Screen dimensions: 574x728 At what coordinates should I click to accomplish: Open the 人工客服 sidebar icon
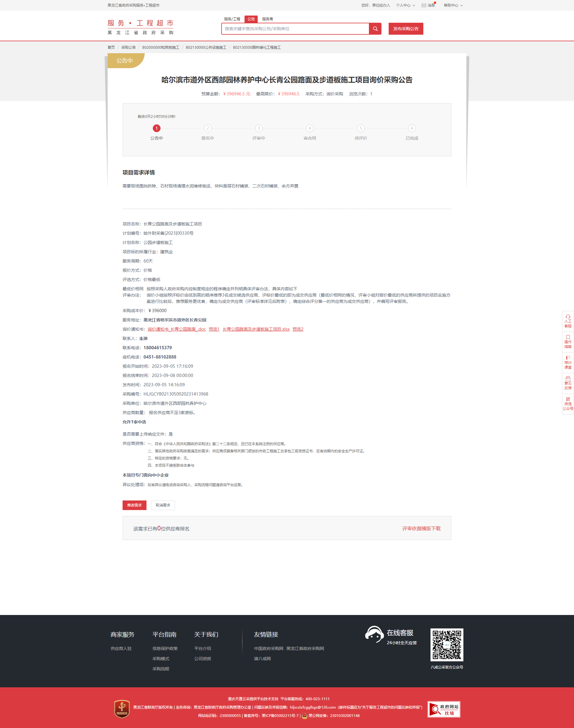[568, 321]
